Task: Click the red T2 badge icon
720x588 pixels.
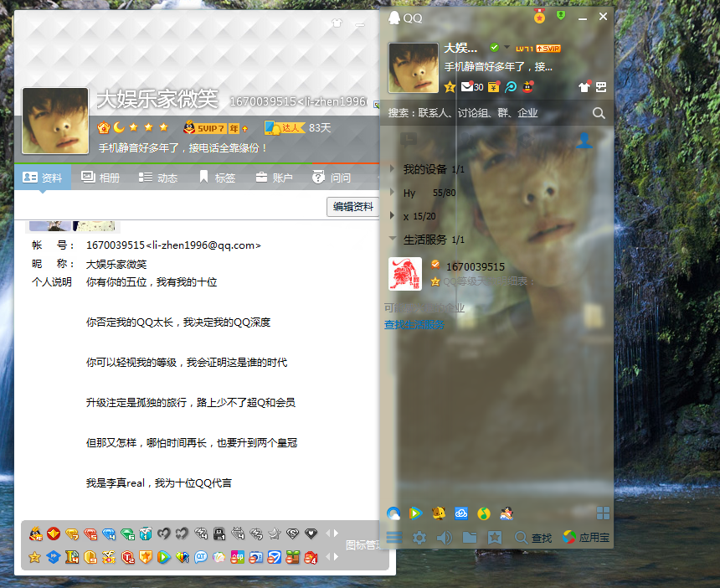Action: [127, 557]
